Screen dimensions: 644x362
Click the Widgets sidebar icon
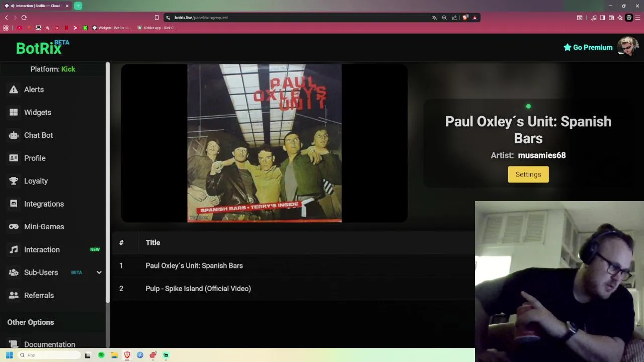14,112
